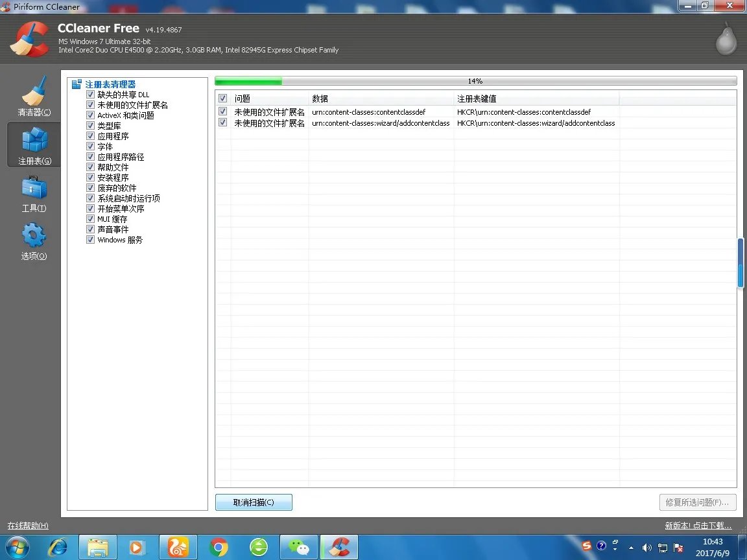Disable the Windows 服务 checkbox
The height and width of the screenshot is (560, 747).
pyautogui.click(x=91, y=240)
